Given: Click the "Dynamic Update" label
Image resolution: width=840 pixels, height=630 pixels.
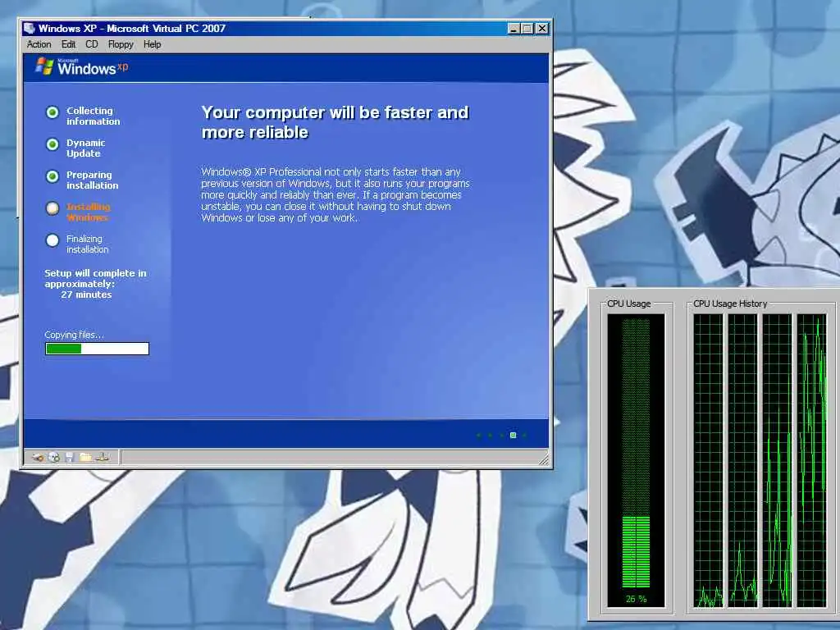Looking at the screenshot, I should pyautogui.click(x=85, y=148).
